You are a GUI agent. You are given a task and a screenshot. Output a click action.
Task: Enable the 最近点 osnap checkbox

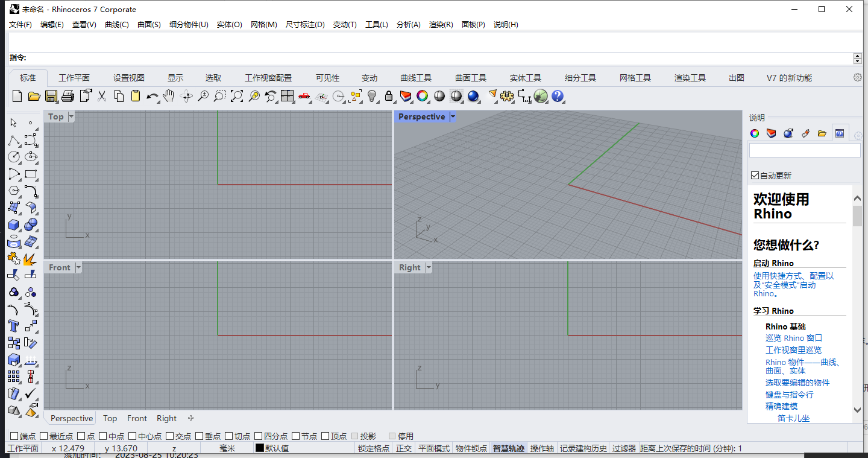tap(43, 436)
